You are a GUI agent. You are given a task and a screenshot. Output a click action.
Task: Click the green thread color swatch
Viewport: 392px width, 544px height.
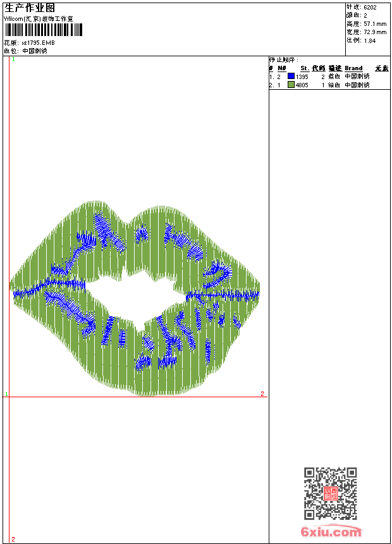291,84
